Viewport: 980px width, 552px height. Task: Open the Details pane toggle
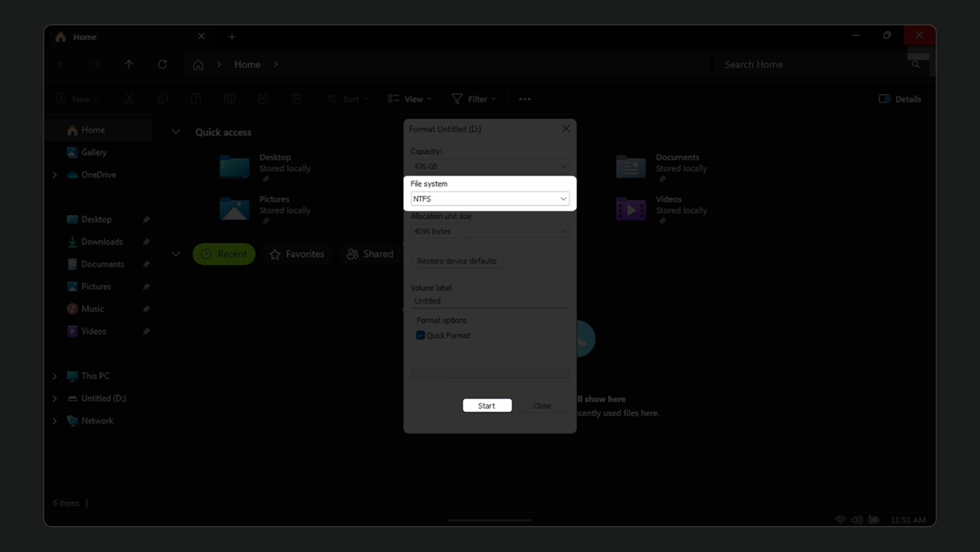(900, 99)
